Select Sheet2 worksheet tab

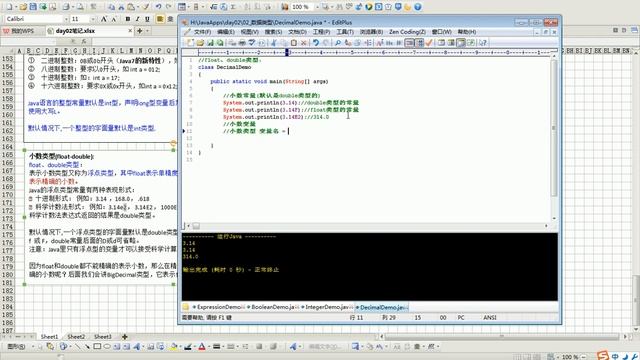[x=76, y=337]
